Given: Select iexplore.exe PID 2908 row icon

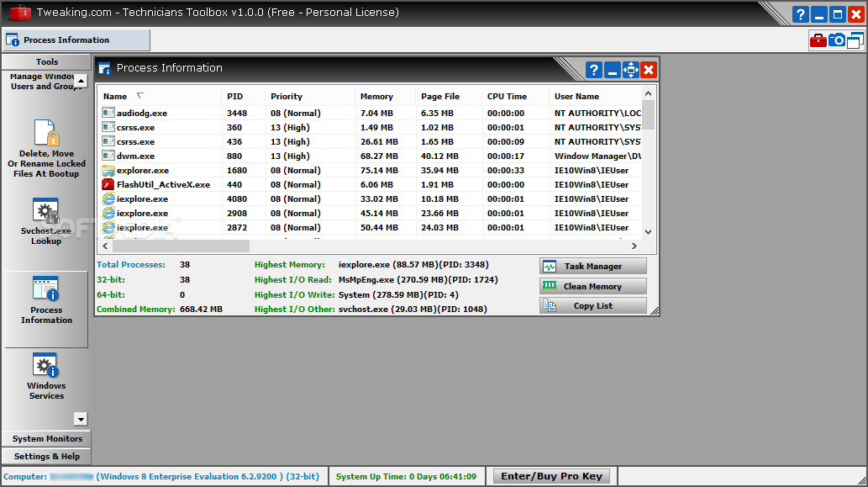Looking at the screenshot, I should click(x=108, y=214).
